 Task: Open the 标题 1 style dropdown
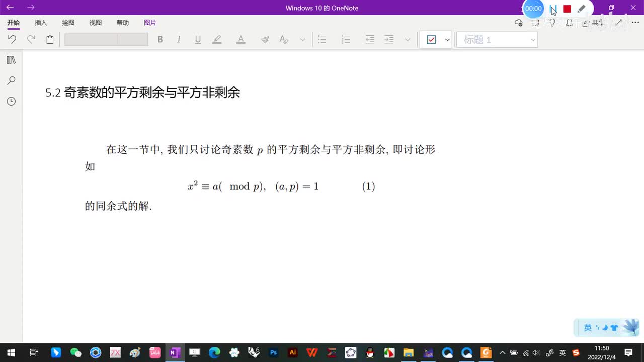coord(497,39)
